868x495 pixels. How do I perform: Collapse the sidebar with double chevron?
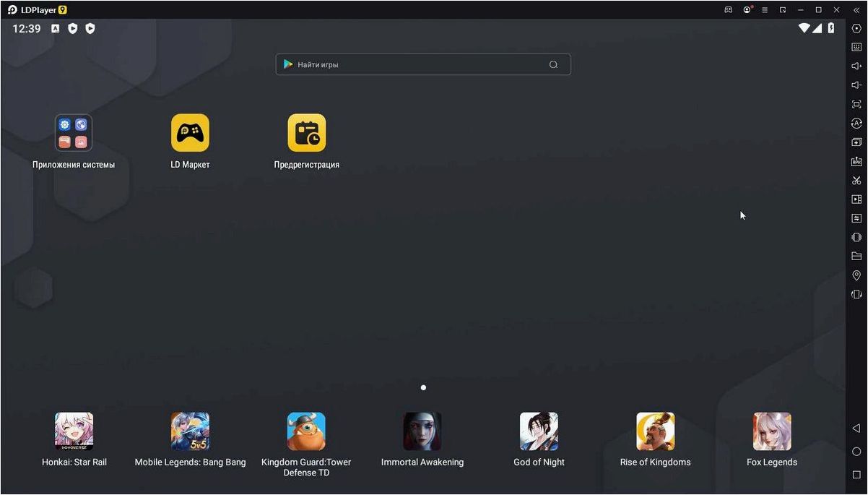856,10
